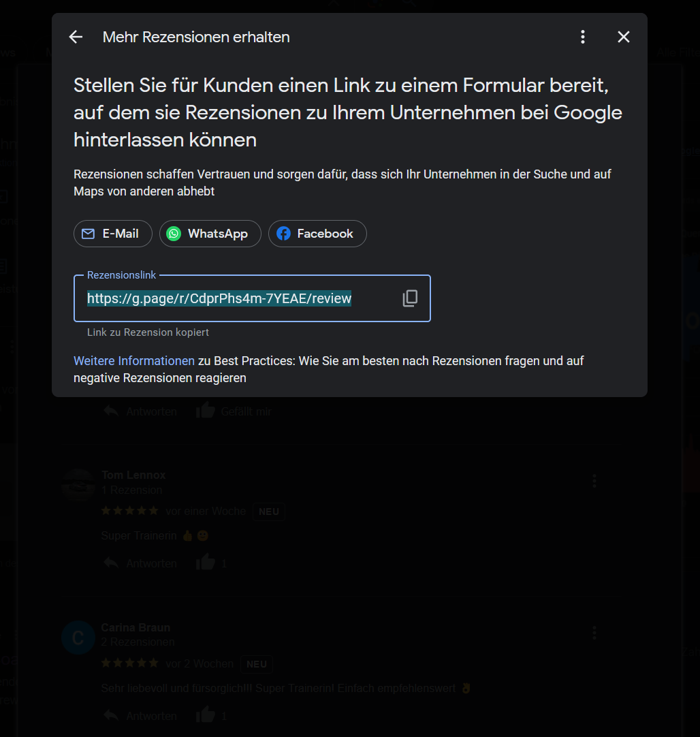Click Carina Braun's profile avatar
This screenshot has height=737, width=700.
78,638
